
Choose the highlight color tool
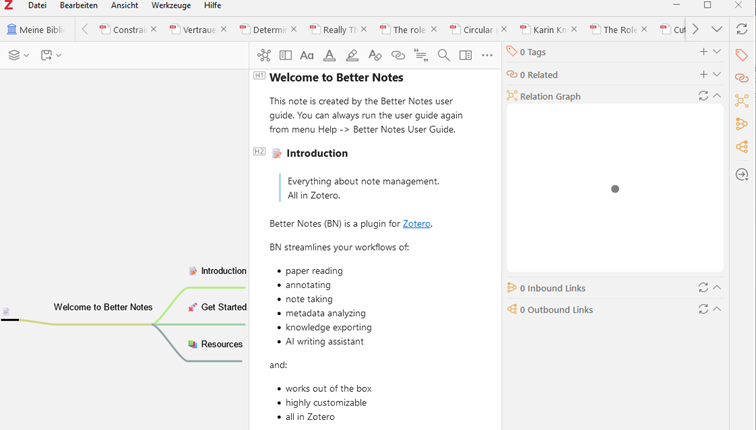(x=352, y=55)
